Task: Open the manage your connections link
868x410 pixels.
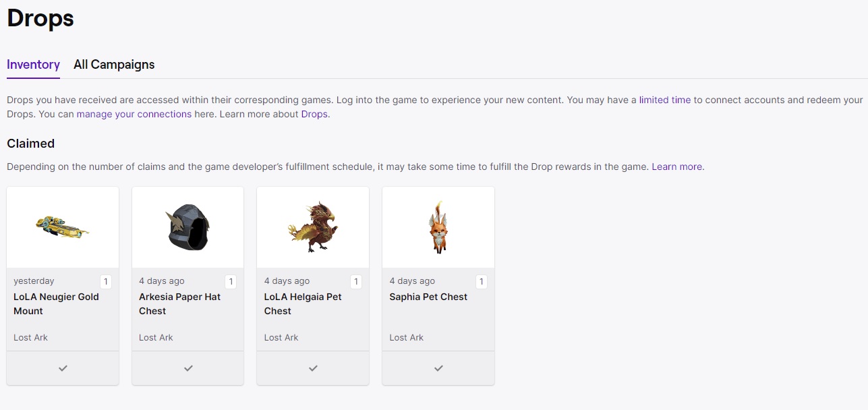Action: point(134,114)
